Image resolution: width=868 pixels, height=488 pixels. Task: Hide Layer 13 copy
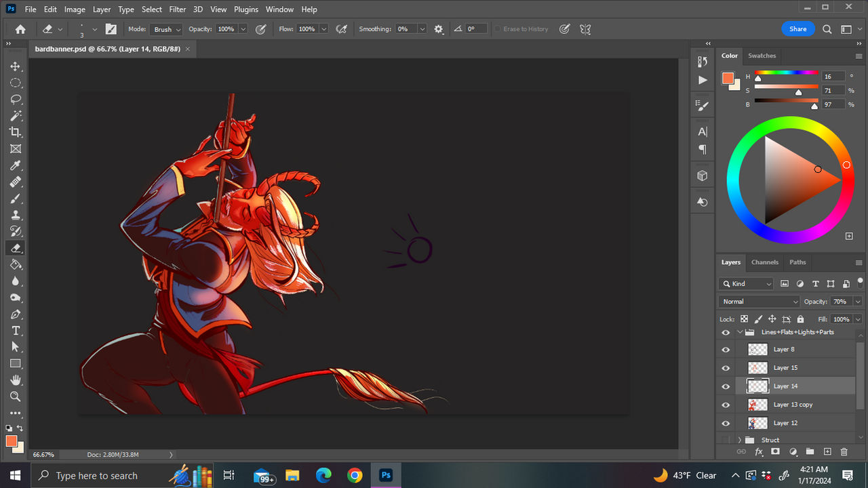[x=726, y=404]
